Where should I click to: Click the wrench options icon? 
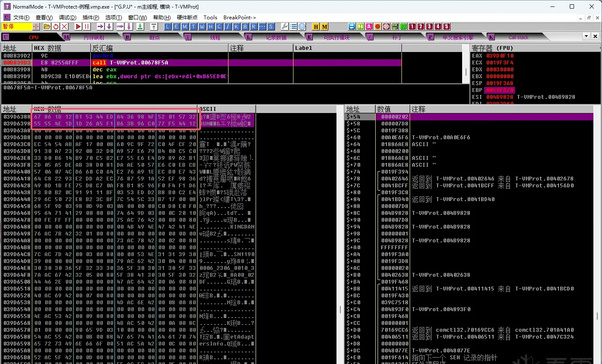pos(285,26)
